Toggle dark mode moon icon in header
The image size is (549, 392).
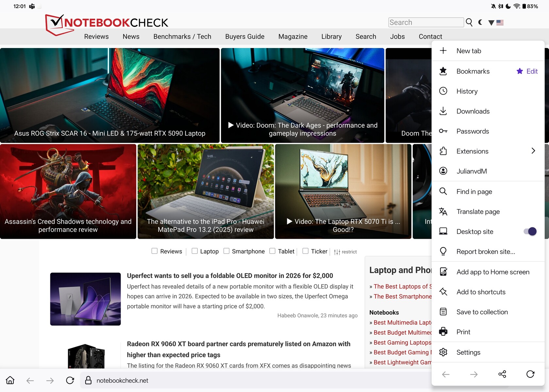coord(480,22)
